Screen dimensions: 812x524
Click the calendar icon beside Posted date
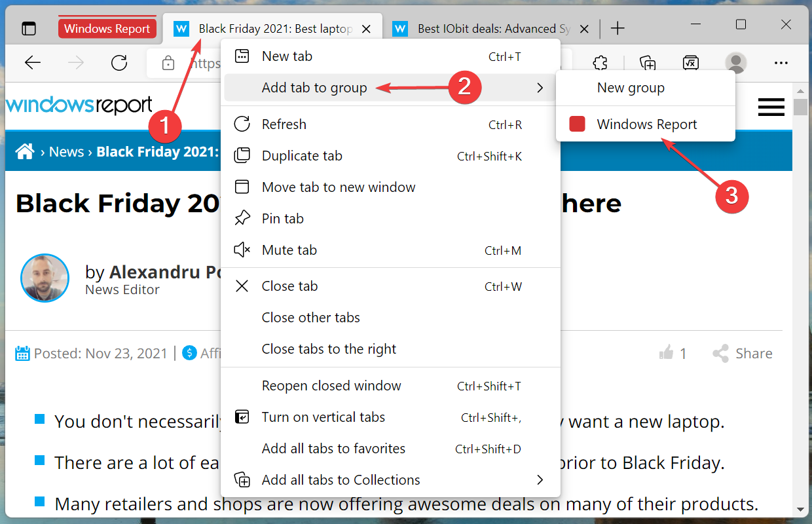tap(23, 354)
